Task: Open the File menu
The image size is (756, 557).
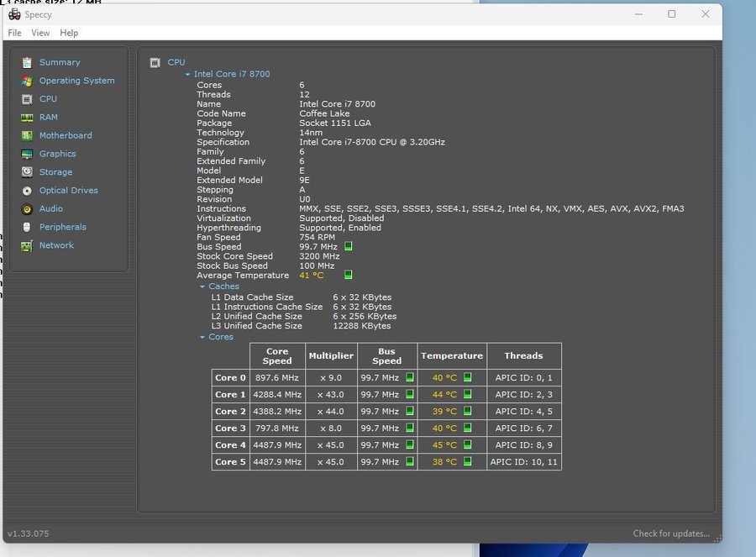Action: point(14,33)
